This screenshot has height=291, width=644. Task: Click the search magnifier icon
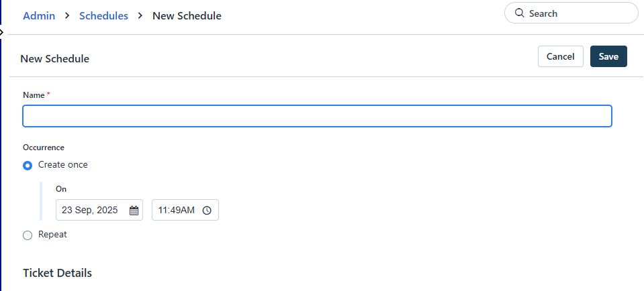[519, 13]
